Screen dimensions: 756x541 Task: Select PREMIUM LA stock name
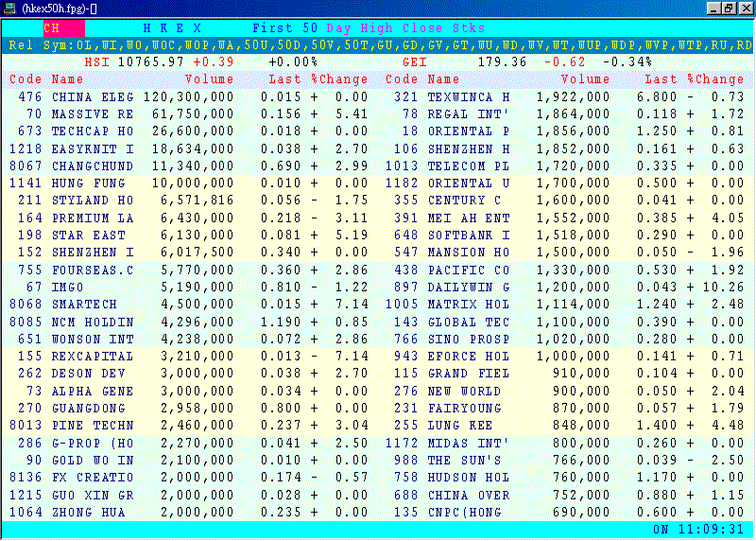coord(93,218)
